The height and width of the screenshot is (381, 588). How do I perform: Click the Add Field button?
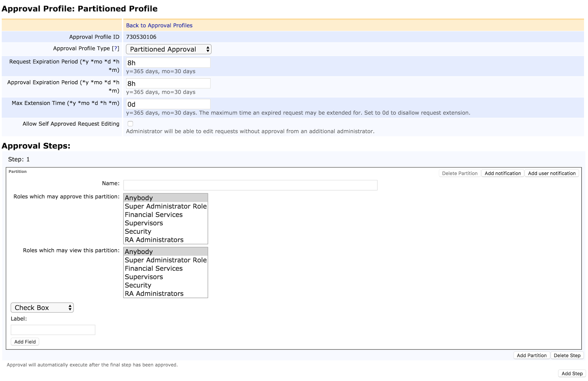pos(25,341)
